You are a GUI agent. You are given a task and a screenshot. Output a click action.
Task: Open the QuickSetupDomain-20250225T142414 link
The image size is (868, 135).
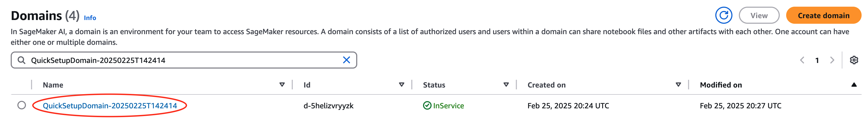point(110,105)
